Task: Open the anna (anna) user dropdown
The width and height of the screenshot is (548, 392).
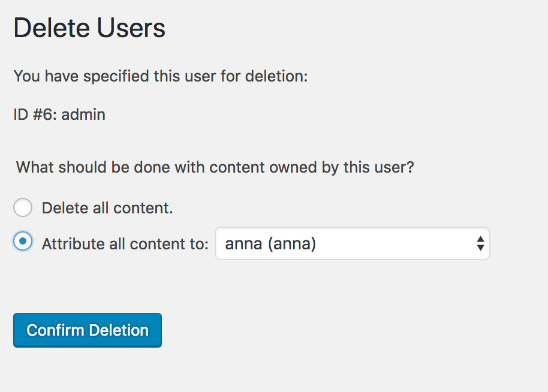Action: point(353,243)
